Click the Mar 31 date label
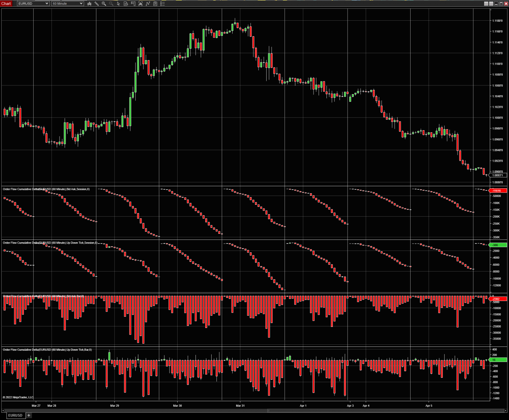The height and width of the screenshot is (420, 509). pos(240,406)
